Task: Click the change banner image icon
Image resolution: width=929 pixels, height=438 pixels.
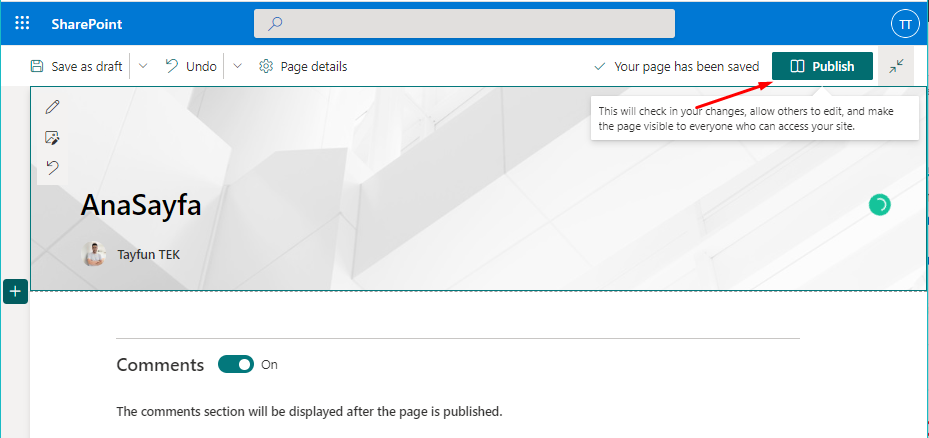Action: tap(53, 137)
